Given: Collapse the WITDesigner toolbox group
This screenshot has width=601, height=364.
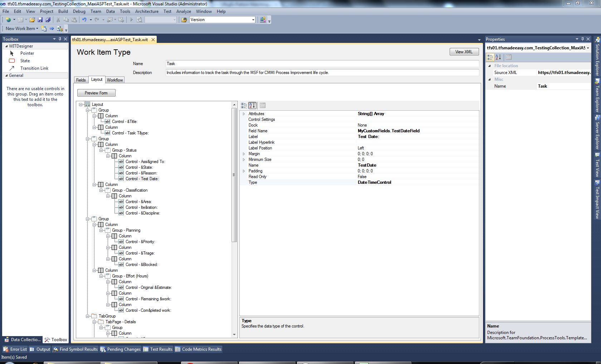Looking at the screenshot, I should [x=6, y=46].
